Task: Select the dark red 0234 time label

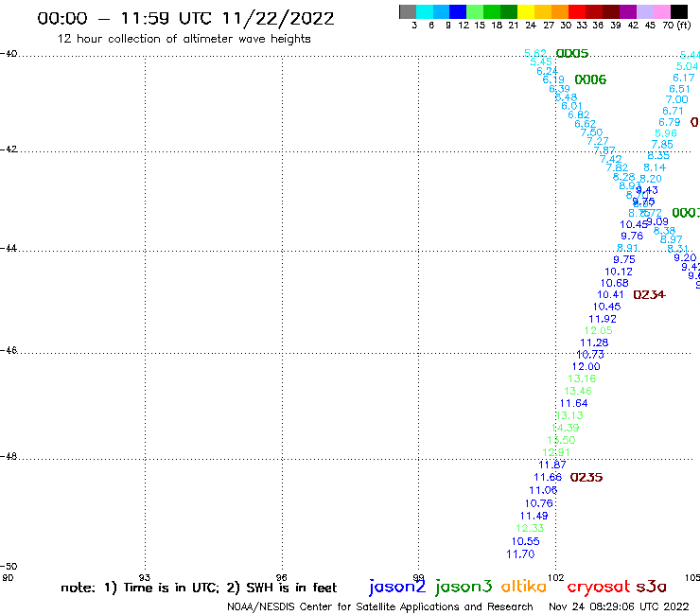Action: point(649,295)
